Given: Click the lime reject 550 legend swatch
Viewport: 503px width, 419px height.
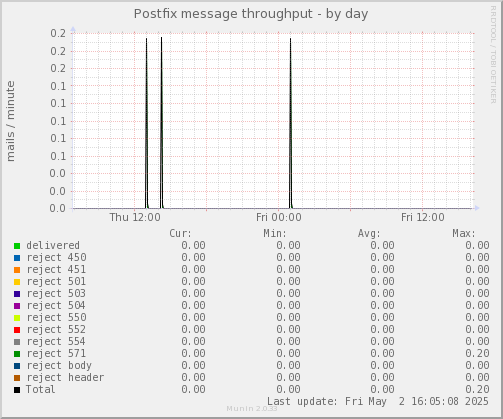Looking at the screenshot, I should [17, 318].
